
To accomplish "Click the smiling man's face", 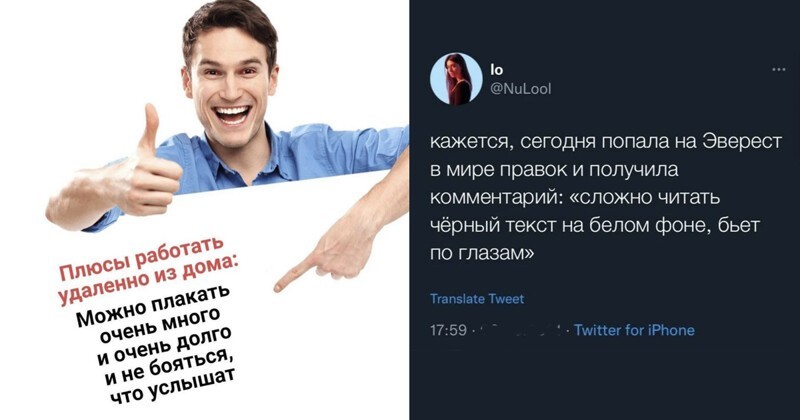I will [x=230, y=84].
